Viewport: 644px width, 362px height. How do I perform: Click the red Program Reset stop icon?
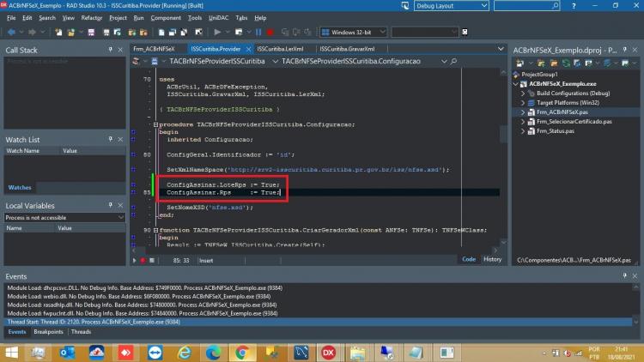click(270, 32)
